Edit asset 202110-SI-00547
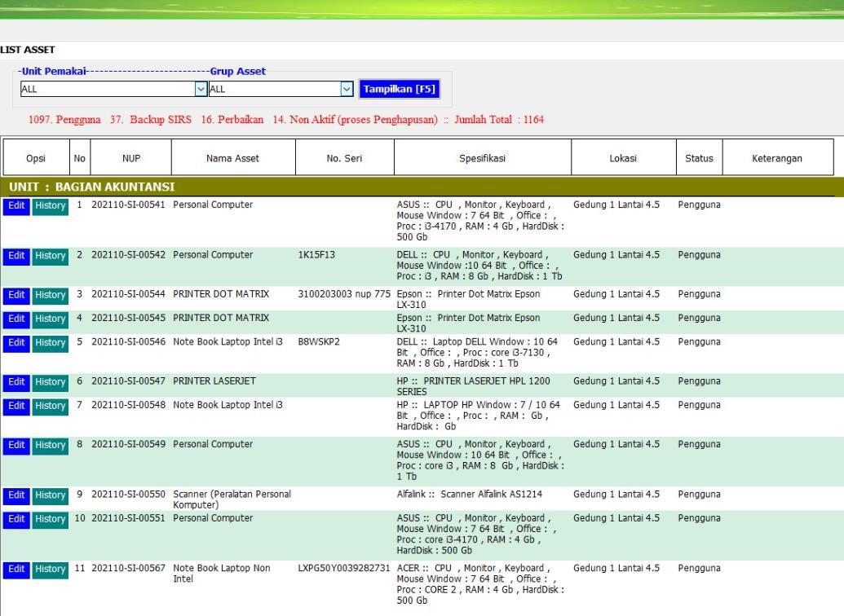844x616 pixels. pos(16,382)
